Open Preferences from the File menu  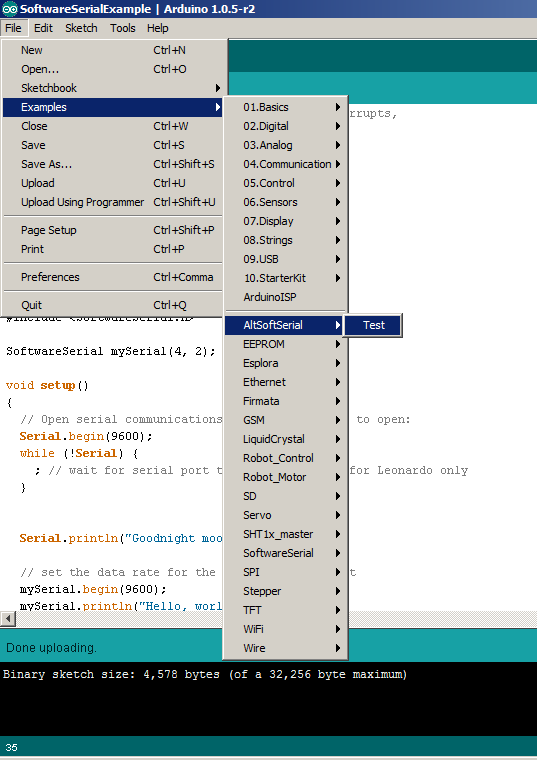coord(112,277)
